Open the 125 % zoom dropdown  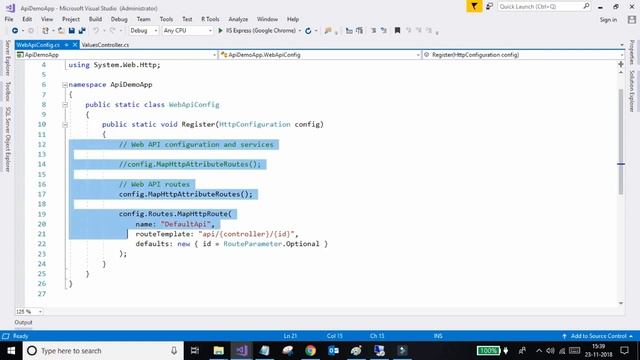(x=29, y=311)
